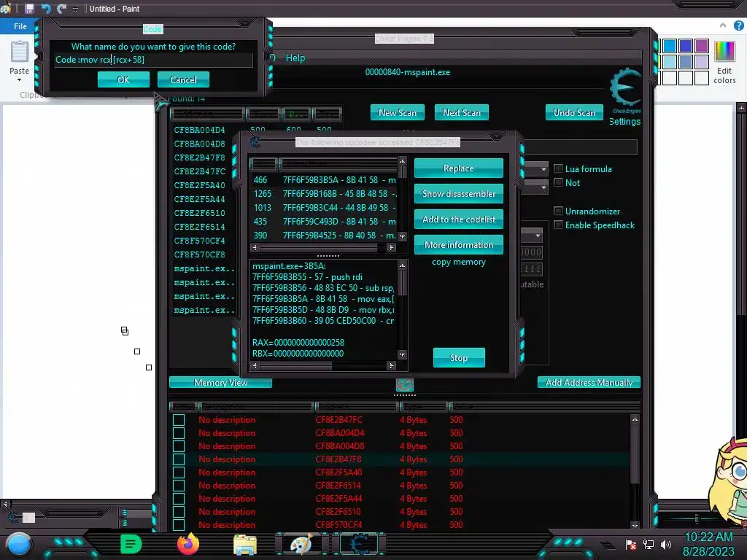Launch Firefox from the taskbar

point(188,544)
